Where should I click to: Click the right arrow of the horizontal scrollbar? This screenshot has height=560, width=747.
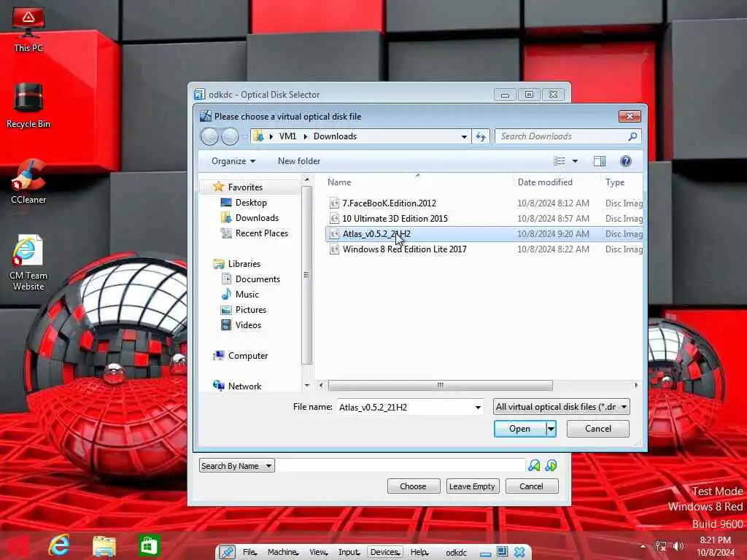pyautogui.click(x=636, y=385)
